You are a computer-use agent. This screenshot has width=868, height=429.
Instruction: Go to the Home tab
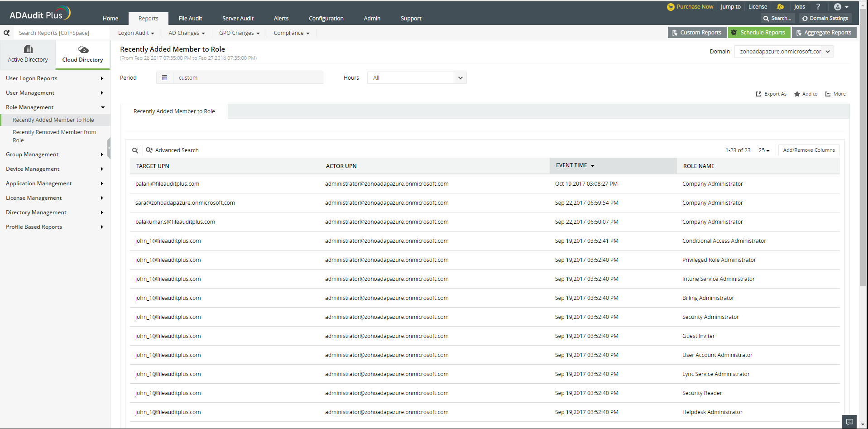110,19
